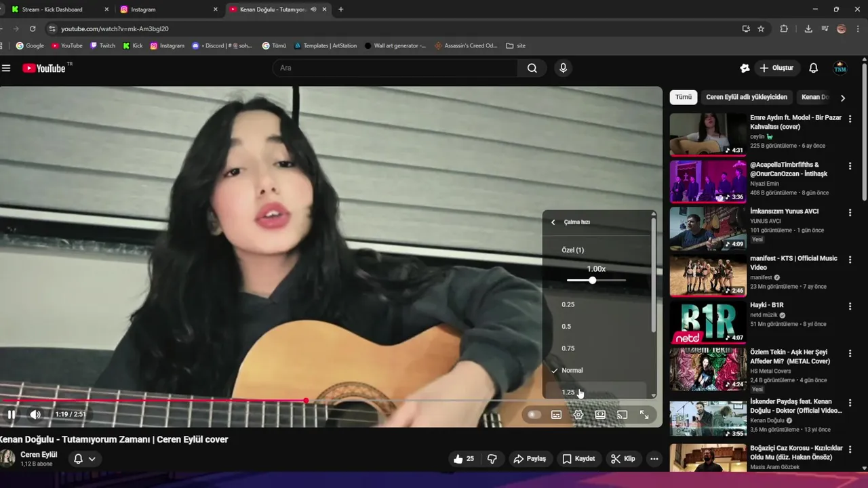Open Chrome extensions puzzle icon
Image resolution: width=868 pixels, height=488 pixels.
coord(784,28)
